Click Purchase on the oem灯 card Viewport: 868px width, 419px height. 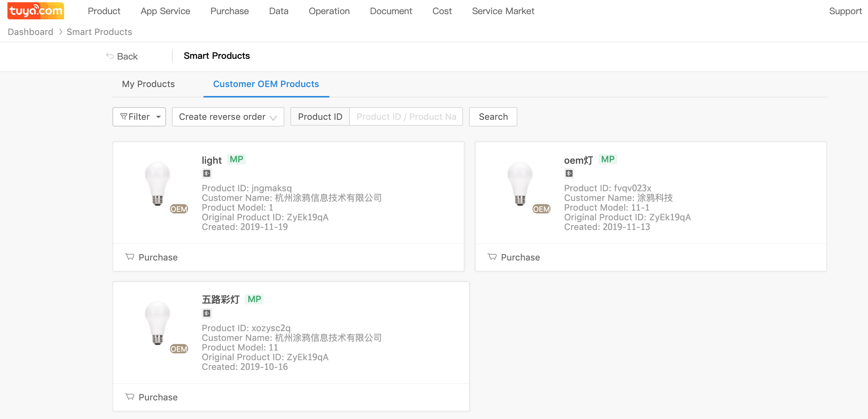coord(520,258)
